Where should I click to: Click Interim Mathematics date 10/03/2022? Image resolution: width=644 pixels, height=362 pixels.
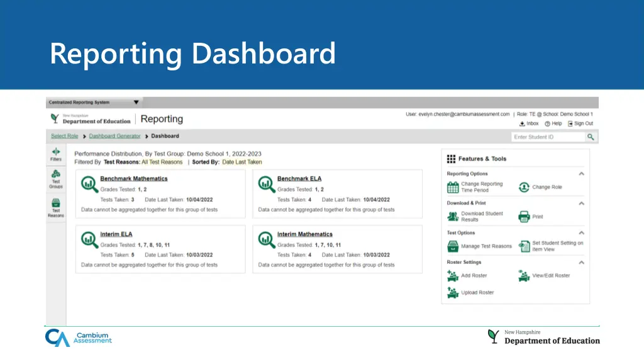coord(376,255)
